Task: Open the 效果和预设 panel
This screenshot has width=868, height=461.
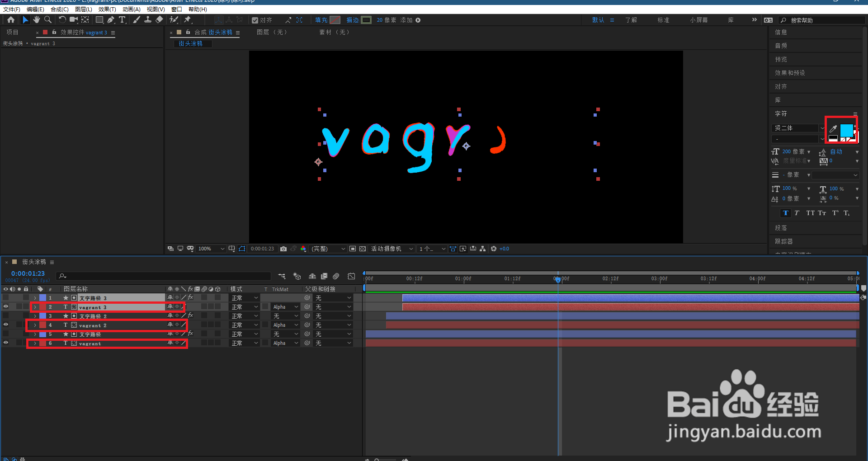Action: tap(790, 73)
